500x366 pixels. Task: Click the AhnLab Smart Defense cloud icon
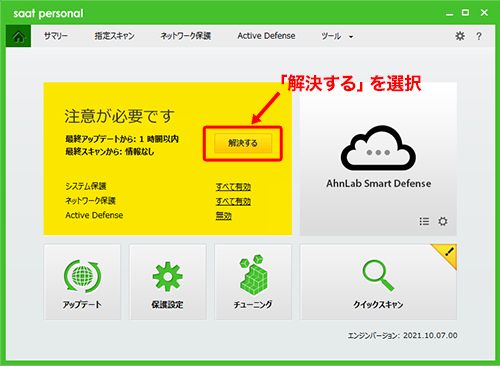(378, 148)
